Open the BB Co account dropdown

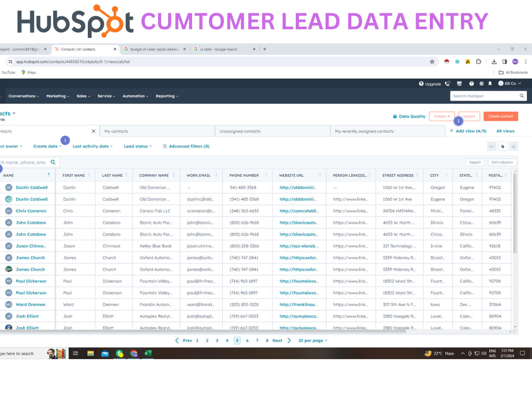[x=510, y=84]
